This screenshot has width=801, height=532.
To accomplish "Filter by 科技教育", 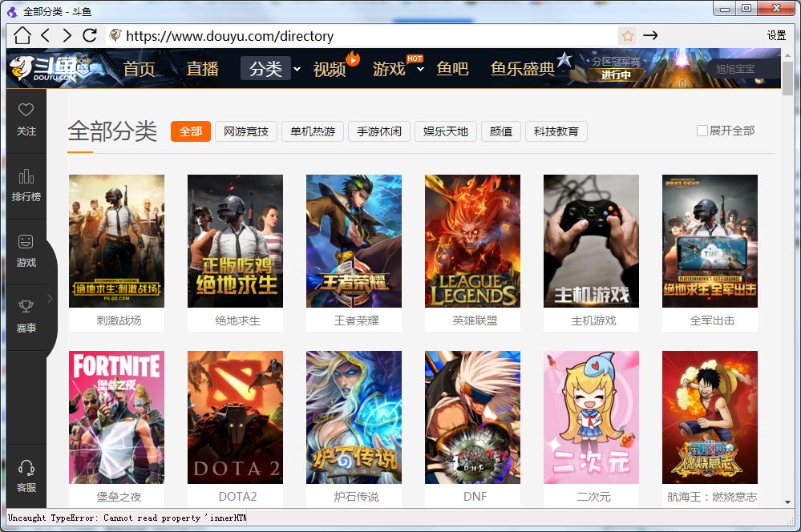I will point(556,131).
